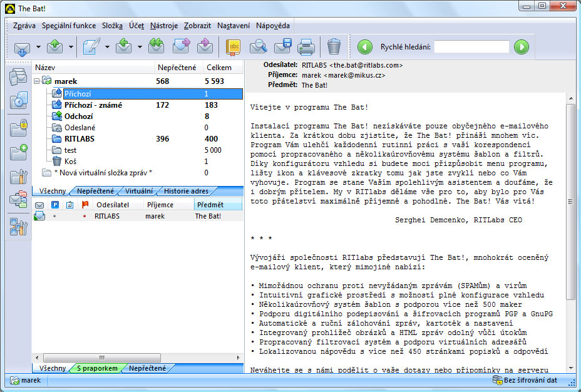Click the sidebar new folder plus icon
The width and height of the screenshot is (581, 392).
pyautogui.click(x=19, y=152)
